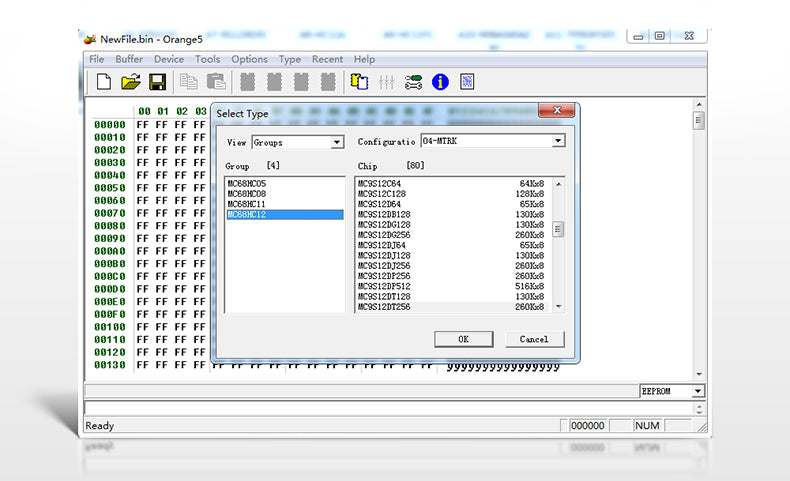Click the Copy buffer toolbar icon
The width and height of the screenshot is (790, 481).
(x=188, y=82)
